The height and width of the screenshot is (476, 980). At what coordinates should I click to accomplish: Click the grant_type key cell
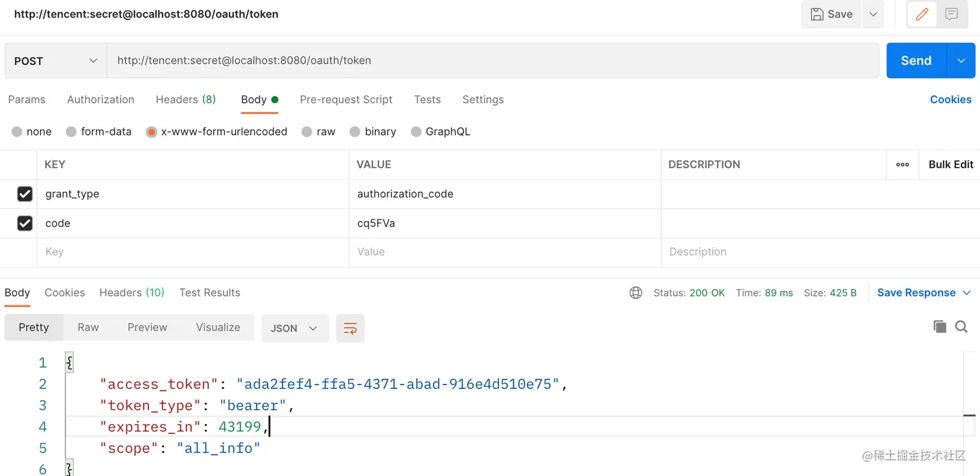click(x=192, y=194)
